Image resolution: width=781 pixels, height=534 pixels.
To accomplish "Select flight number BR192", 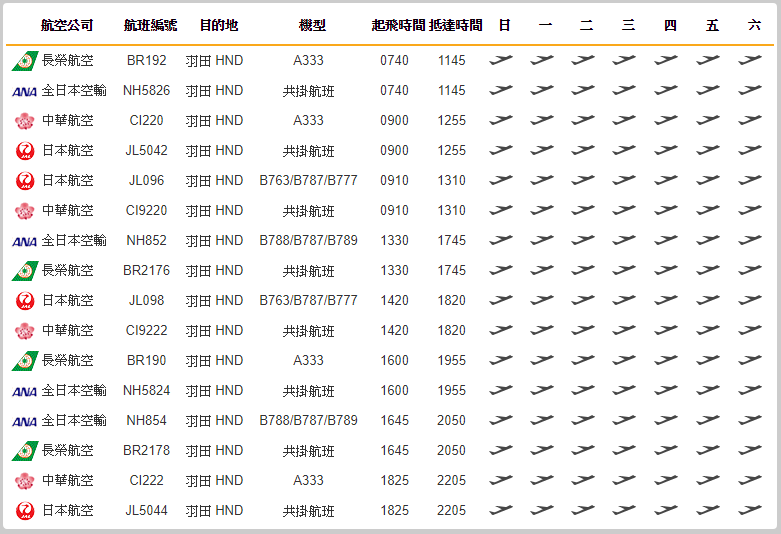I will tap(146, 61).
